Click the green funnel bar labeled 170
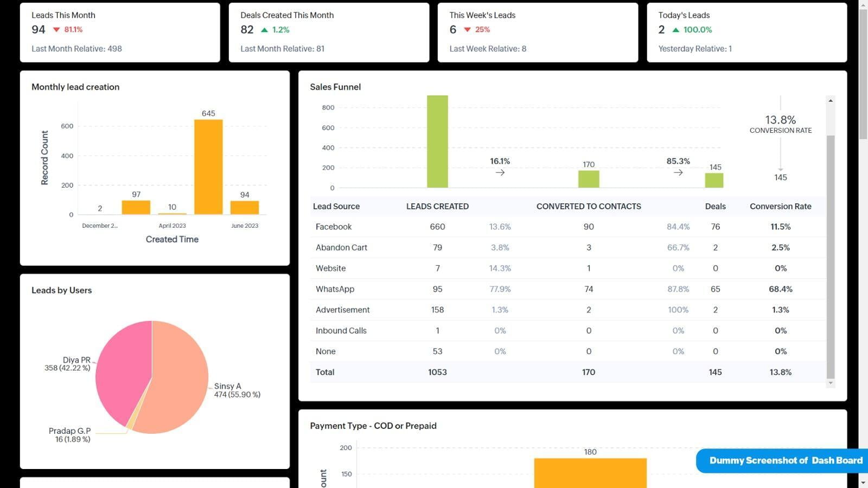The image size is (868, 488). click(589, 179)
